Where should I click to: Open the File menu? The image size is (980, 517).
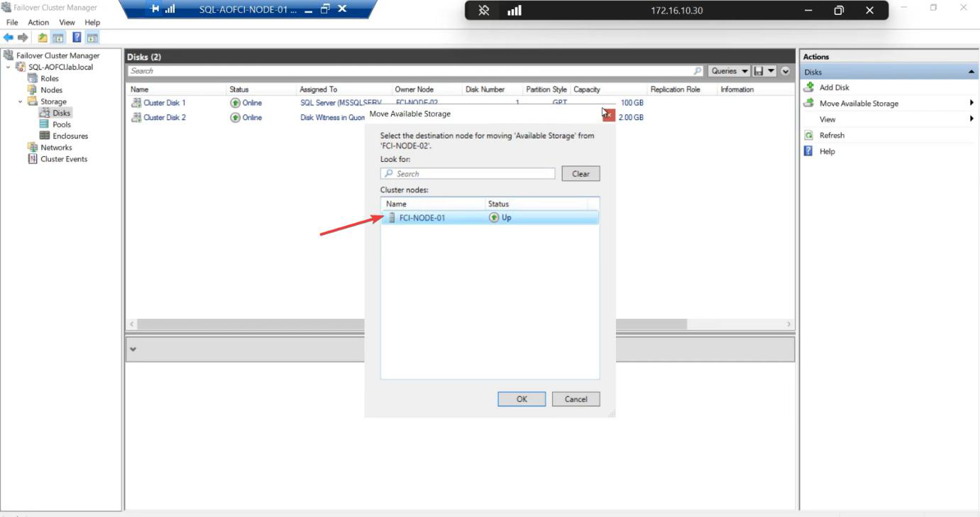coord(12,23)
